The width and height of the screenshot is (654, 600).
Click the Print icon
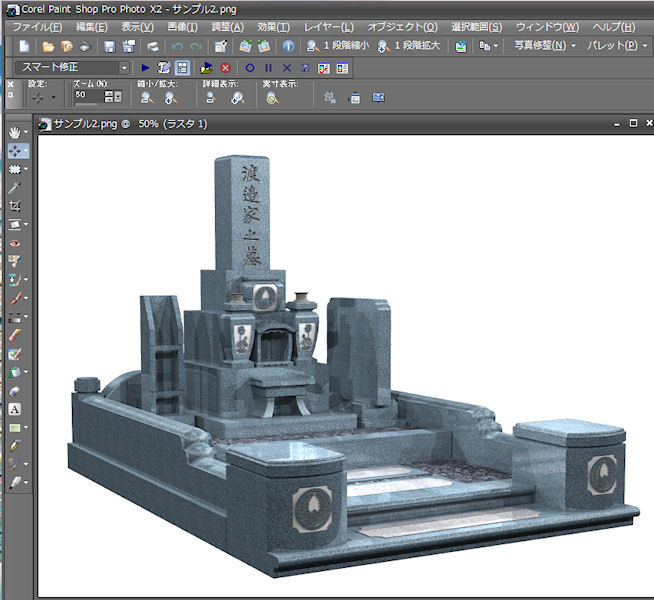(x=153, y=46)
